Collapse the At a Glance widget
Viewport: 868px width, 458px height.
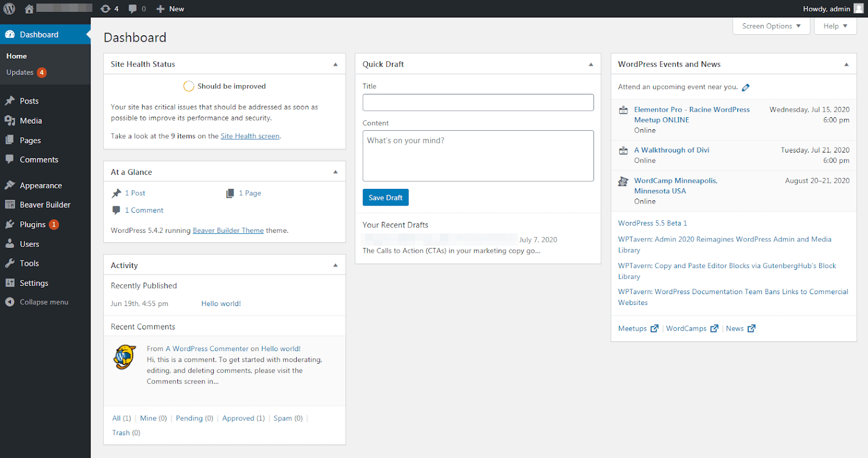click(x=335, y=172)
